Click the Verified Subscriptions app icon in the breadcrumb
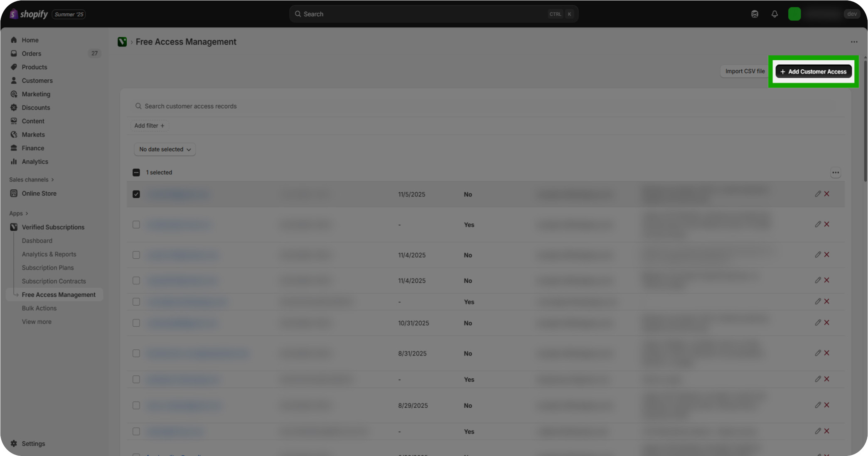The width and height of the screenshot is (868, 456). click(x=122, y=42)
